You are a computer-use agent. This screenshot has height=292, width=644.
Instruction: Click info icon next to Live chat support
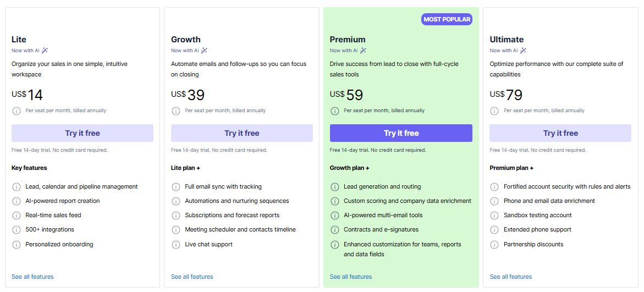(x=175, y=245)
